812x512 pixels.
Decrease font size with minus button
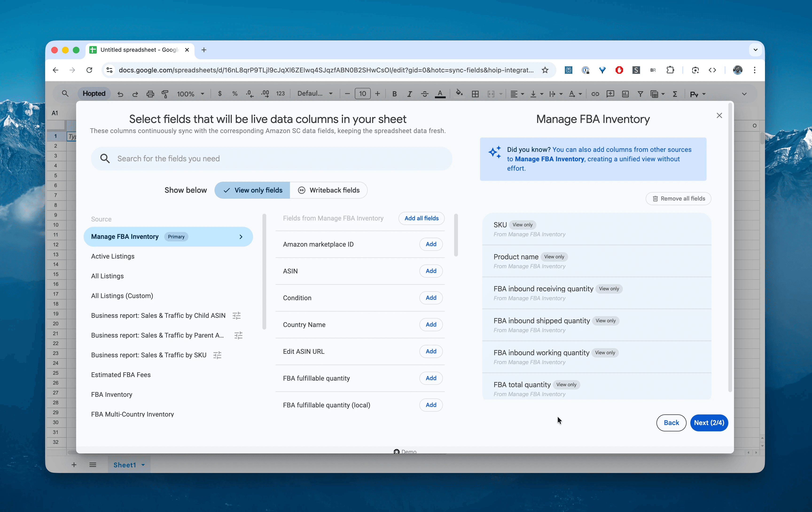tap(347, 94)
